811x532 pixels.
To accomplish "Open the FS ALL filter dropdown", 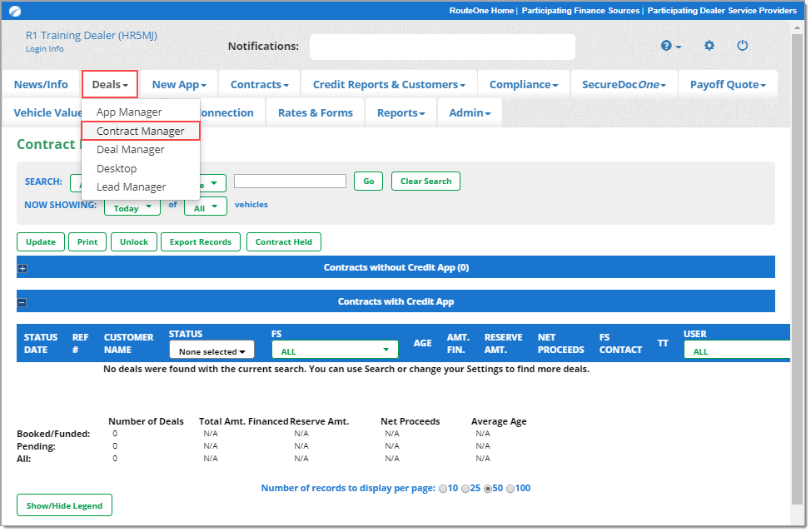I will [335, 351].
